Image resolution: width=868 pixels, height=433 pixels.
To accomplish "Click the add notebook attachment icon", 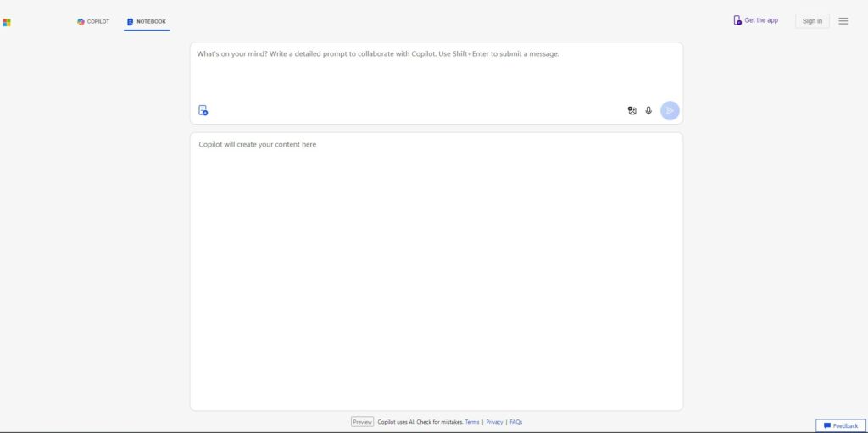I will click(203, 110).
